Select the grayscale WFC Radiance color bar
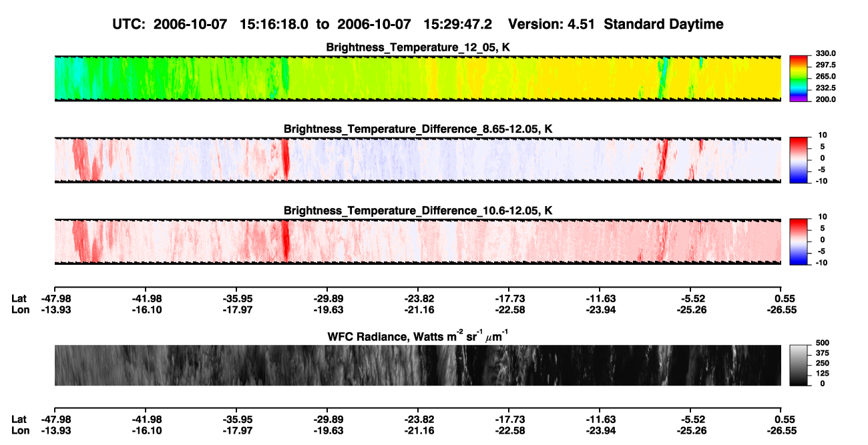Viewport: 868px width, 445px height. pyautogui.click(x=799, y=365)
